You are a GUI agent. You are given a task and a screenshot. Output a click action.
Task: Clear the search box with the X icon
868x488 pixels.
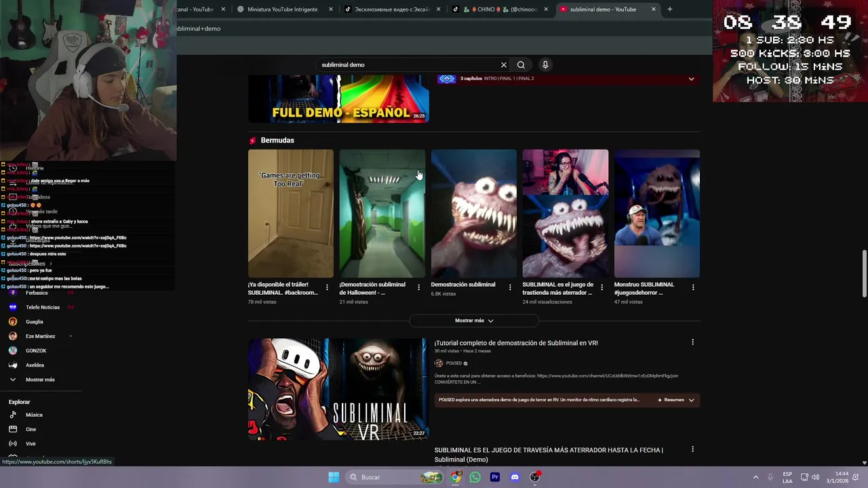pos(504,65)
